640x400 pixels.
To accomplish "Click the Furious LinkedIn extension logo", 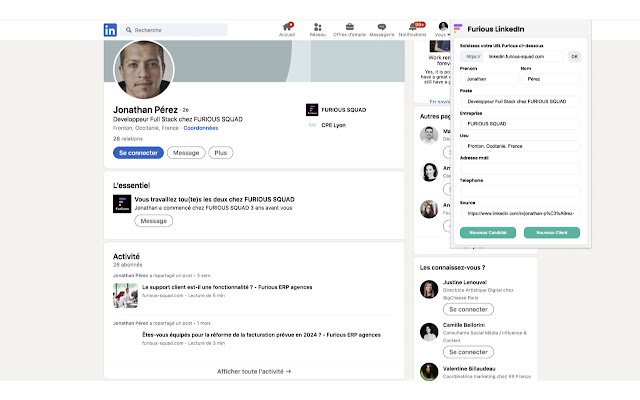I will pos(458,28).
